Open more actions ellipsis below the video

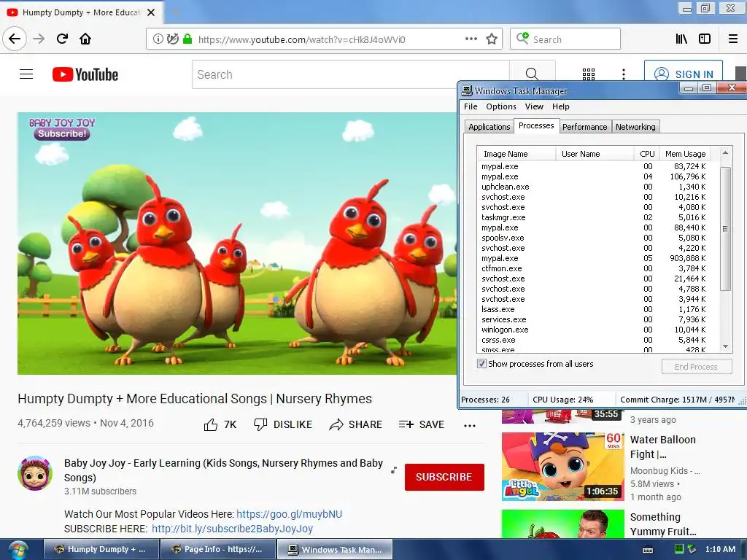click(470, 426)
